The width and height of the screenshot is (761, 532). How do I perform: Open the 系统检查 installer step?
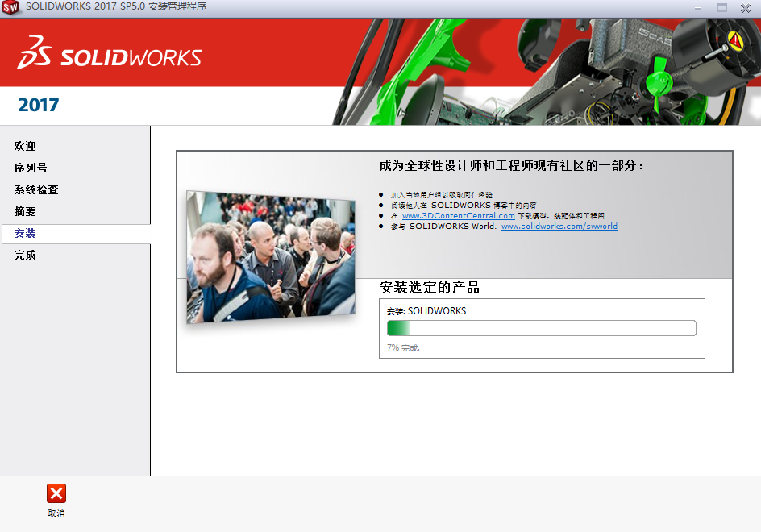35,189
